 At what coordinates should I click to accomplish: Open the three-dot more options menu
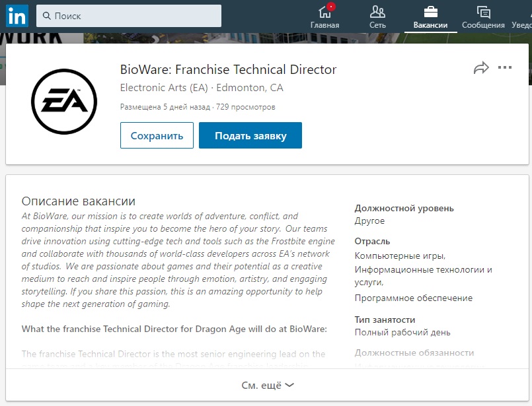click(505, 67)
